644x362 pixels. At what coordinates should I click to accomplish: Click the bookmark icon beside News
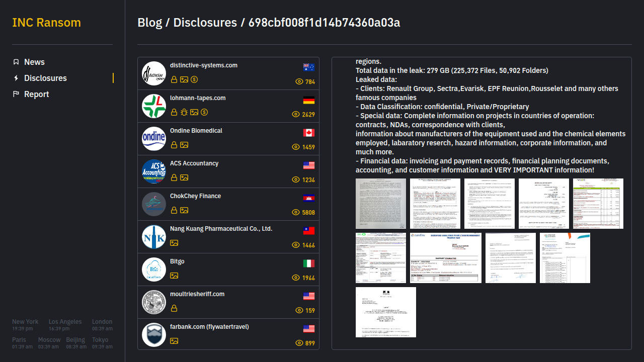pyautogui.click(x=16, y=62)
